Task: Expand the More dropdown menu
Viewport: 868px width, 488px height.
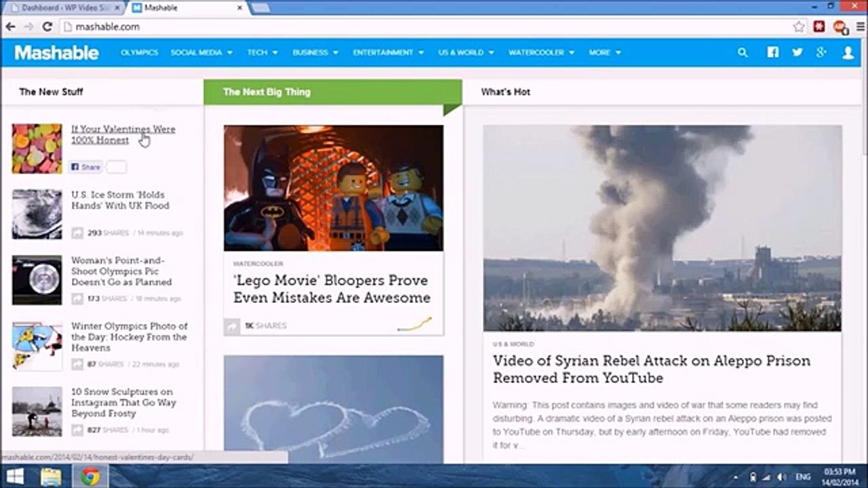Action: (x=605, y=52)
